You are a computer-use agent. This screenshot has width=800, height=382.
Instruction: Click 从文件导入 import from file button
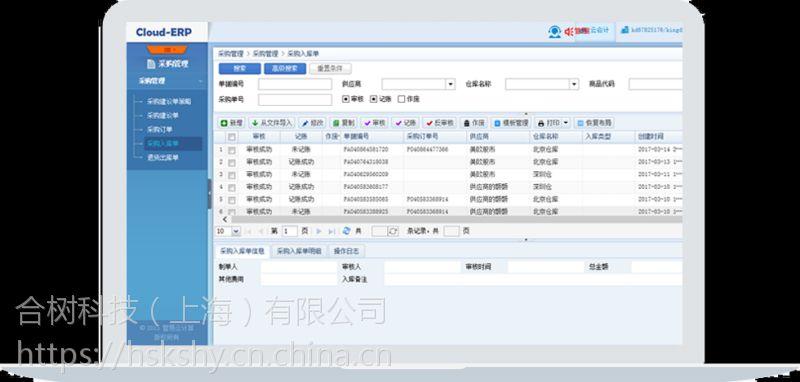(x=272, y=123)
